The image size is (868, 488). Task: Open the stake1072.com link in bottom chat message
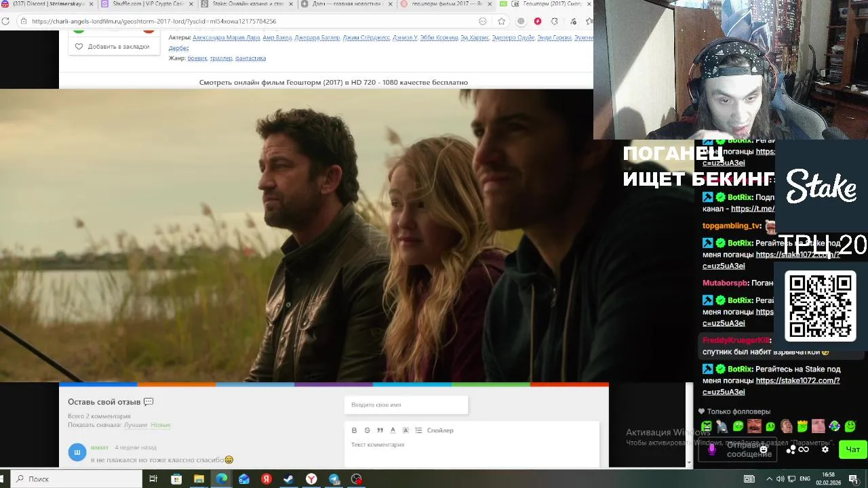pyautogui.click(x=771, y=386)
